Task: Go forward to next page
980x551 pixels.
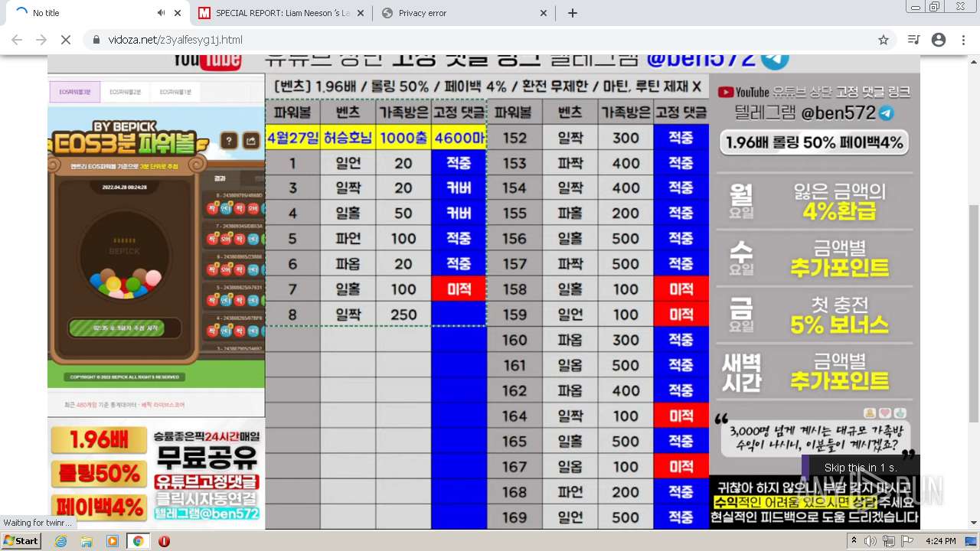Action: [x=41, y=40]
